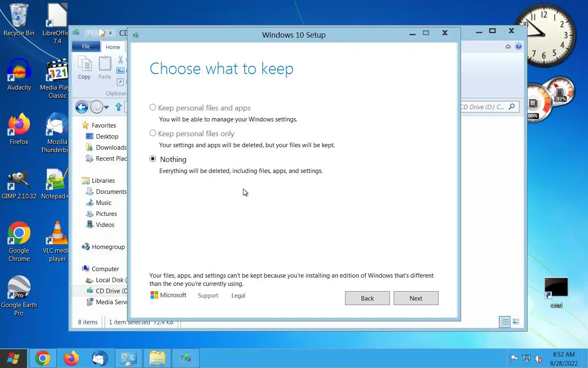This screenshot has height=368, width=588.
Task: Select Media Server in the navigation pane
Action: pyautogui.click(x=106, y=302)
